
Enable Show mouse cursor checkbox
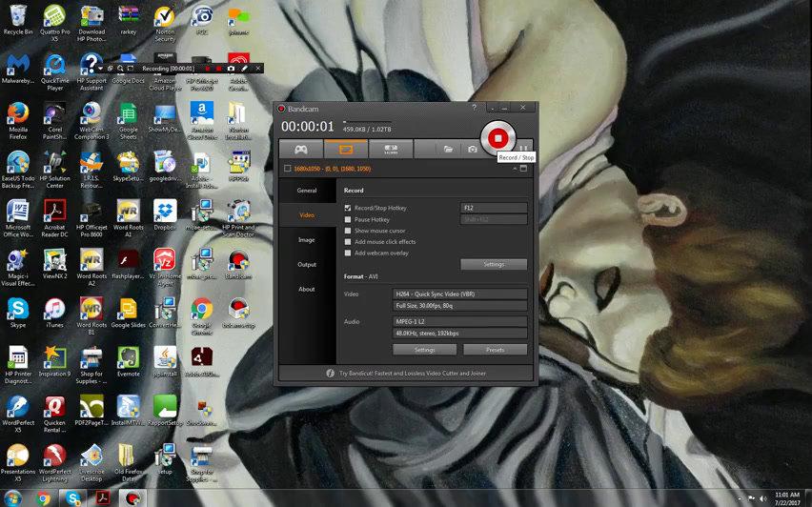click(348, 231)
